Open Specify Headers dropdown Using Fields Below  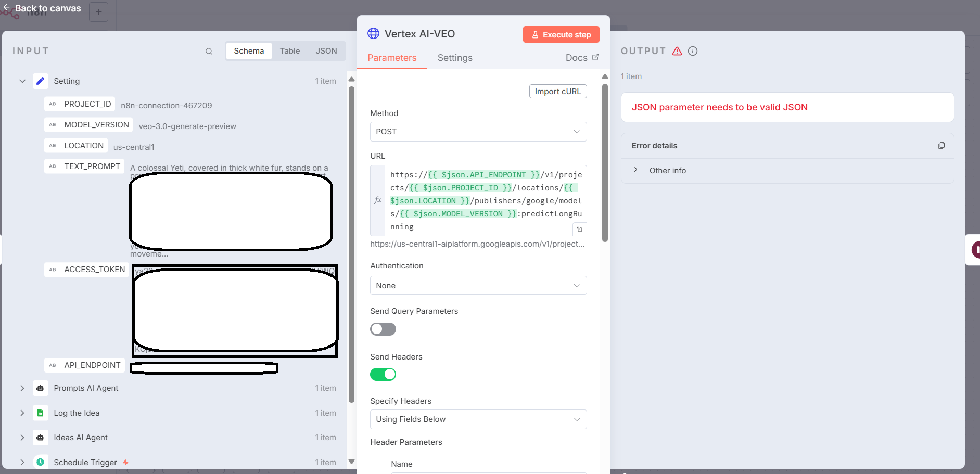(478, 419)
